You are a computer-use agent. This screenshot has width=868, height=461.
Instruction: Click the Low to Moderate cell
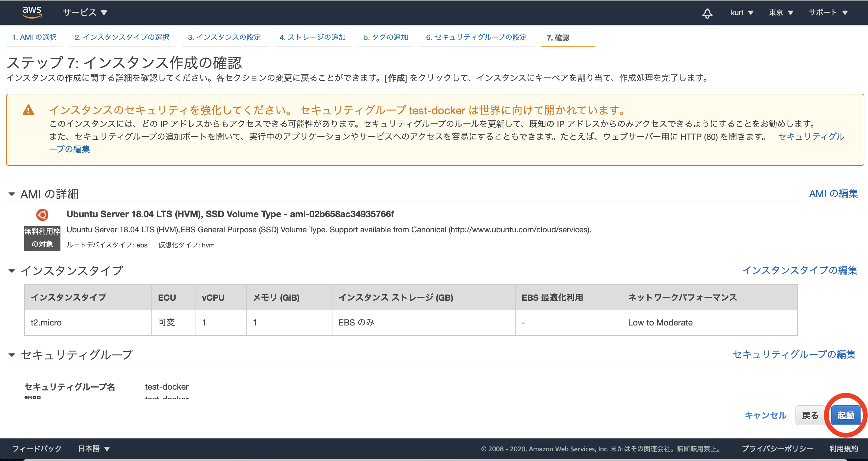click(x=710, y=323)
